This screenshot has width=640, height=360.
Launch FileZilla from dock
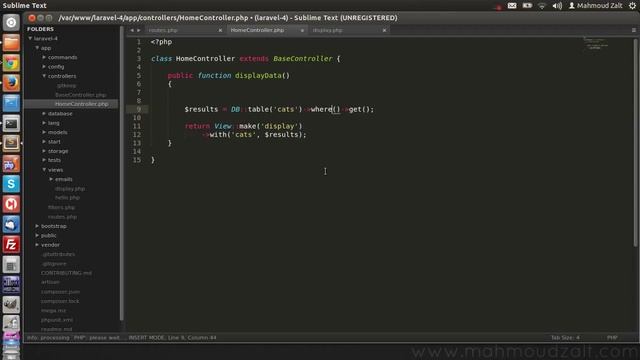pyautogui.click(x=11, y=244)
